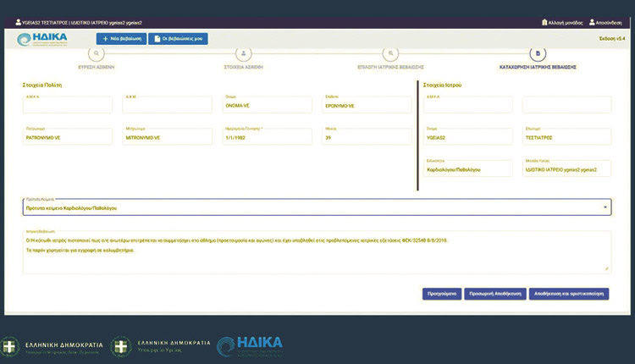Click the user icon beside ΥGEIAS2 ΤΕΣΤΙΑΤΡΟΣ
635x364 pixels.
pos(19,22)
